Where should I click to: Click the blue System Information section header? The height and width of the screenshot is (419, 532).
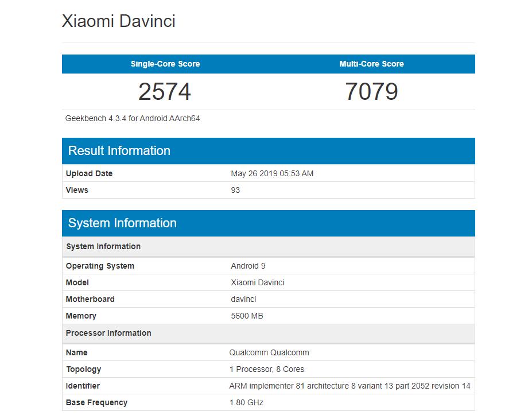coord(269,223)
